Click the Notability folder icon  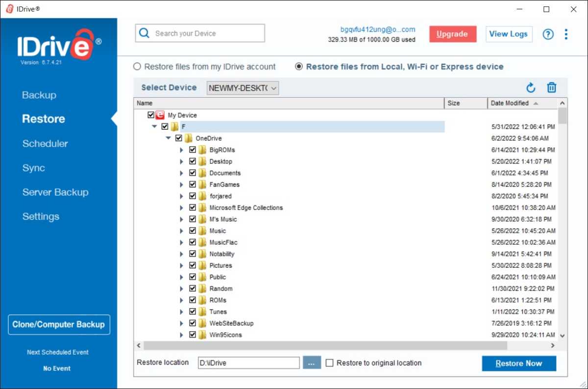pyautogui.click(x=202, y=254)
